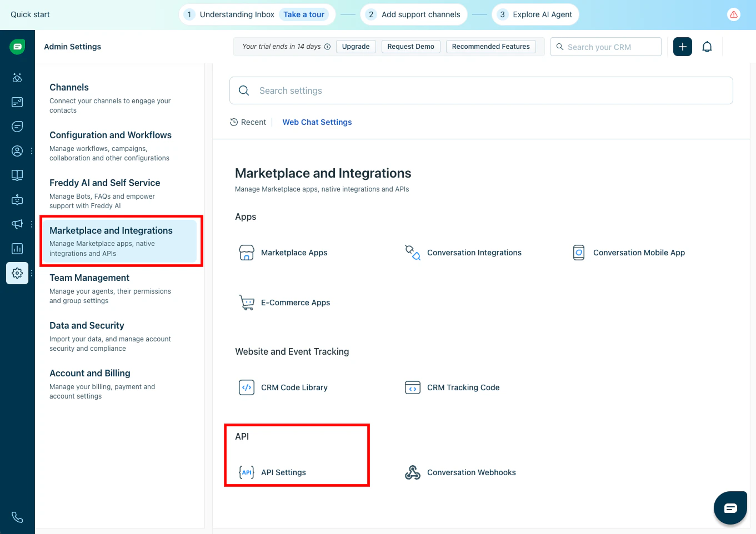
Task: Open Campaigns via the megaphone icon
Action: point(17,224)
